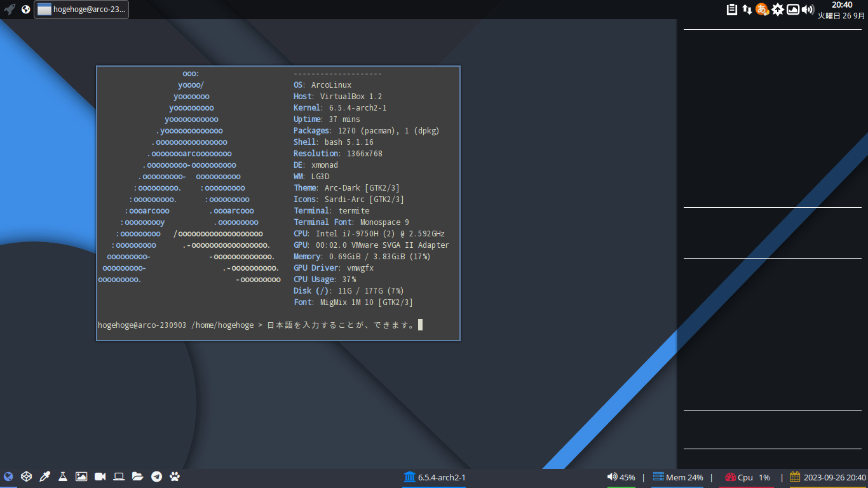This screenshot has height=488, width=868.
Task: Click the Terminal Font: Monospace 9 line
Action: point(351,222)
